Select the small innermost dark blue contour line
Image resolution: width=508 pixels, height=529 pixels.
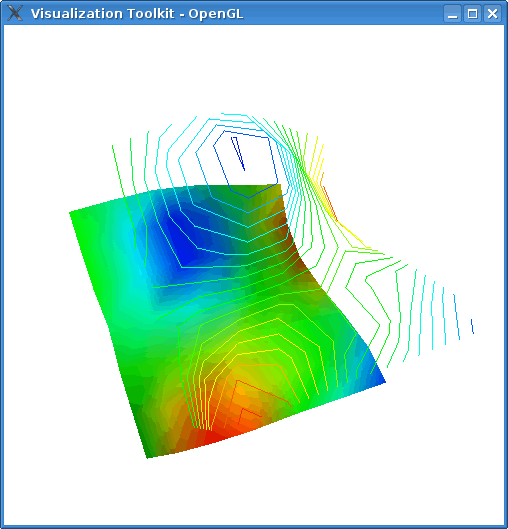[x=238, y=153]
